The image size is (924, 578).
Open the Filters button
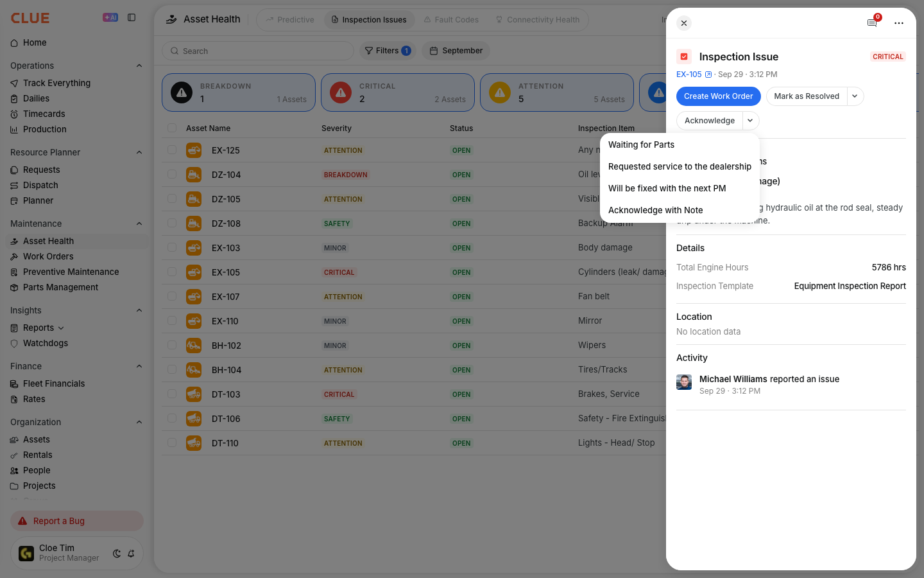[388, 51]
